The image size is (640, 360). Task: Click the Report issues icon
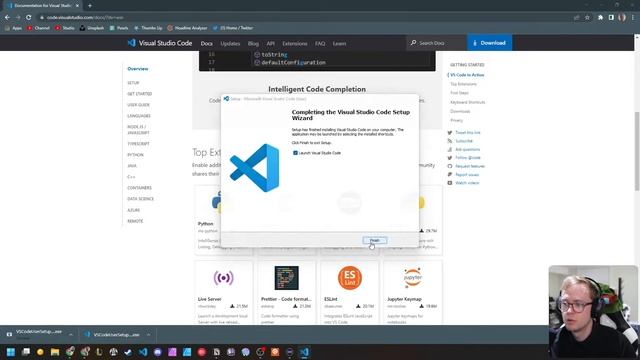[450, 175]
